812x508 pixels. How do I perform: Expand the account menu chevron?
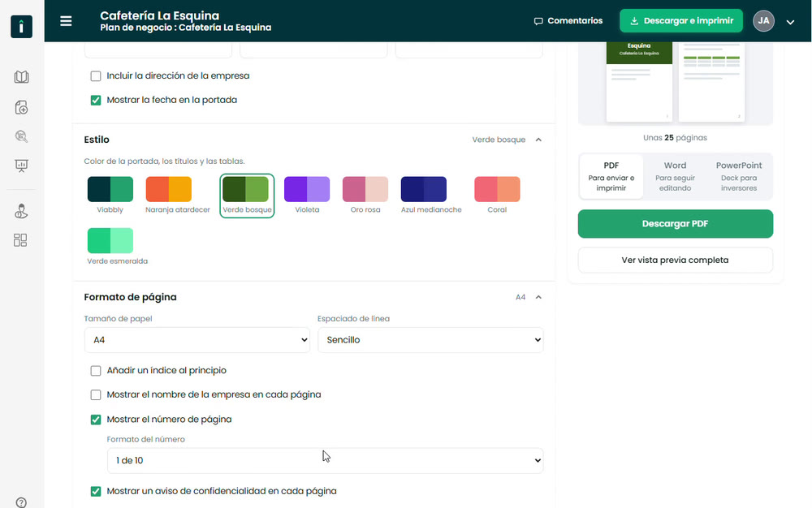click(790, 22)
